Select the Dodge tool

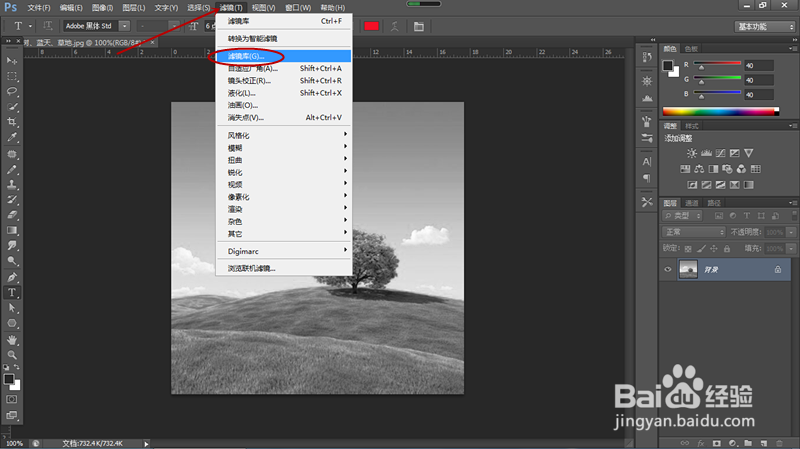click(x=12, y=261)
